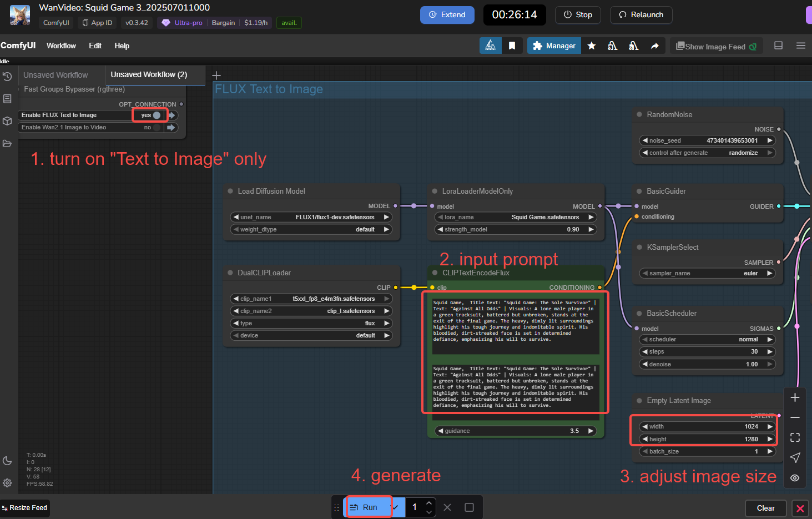Screen dimensions: 812x519
Task: Click the star favorites icon beside Manager
Action: pos(592,46)
